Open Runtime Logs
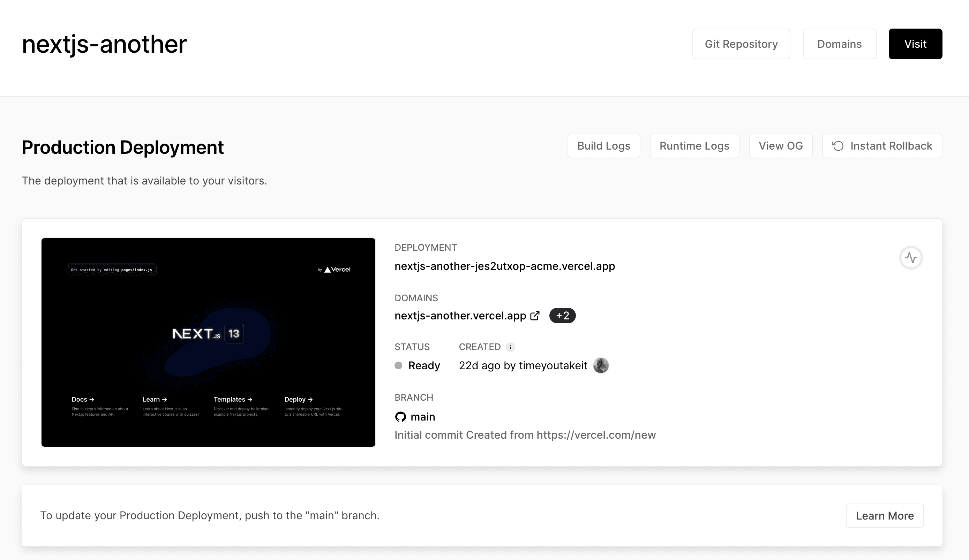This screenshot has height=560, width=969. point(694,146)
